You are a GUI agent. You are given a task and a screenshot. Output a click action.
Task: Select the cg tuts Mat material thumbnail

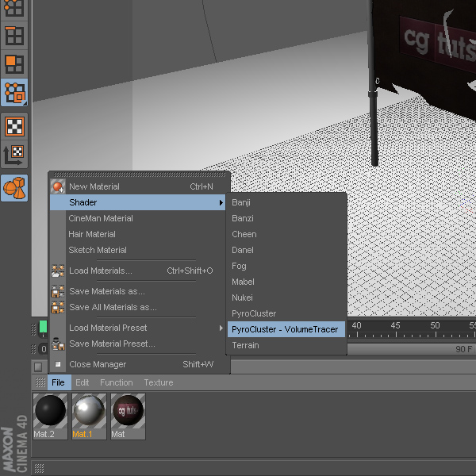coord(128,416)
